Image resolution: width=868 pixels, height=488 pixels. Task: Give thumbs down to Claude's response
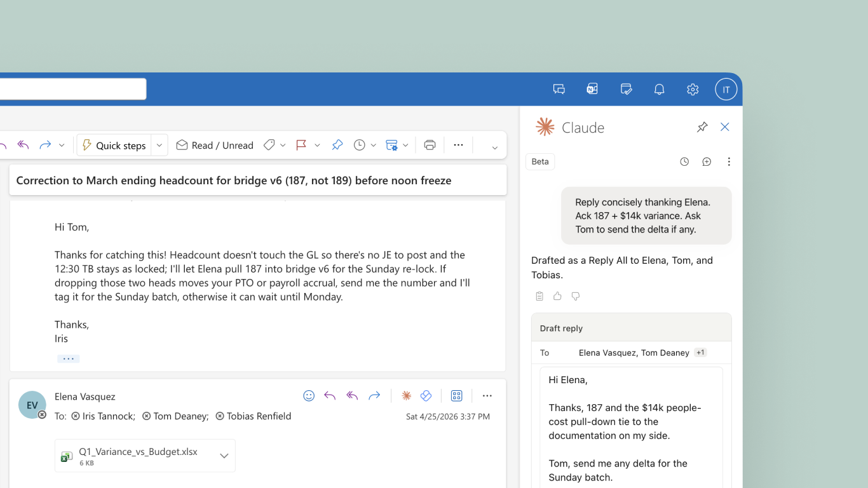[576, 296]
